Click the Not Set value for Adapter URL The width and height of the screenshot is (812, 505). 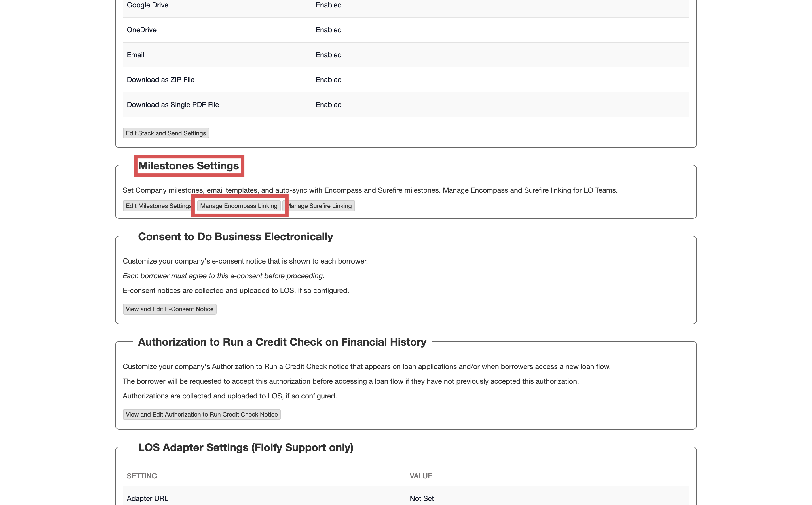tap(422, 498)
